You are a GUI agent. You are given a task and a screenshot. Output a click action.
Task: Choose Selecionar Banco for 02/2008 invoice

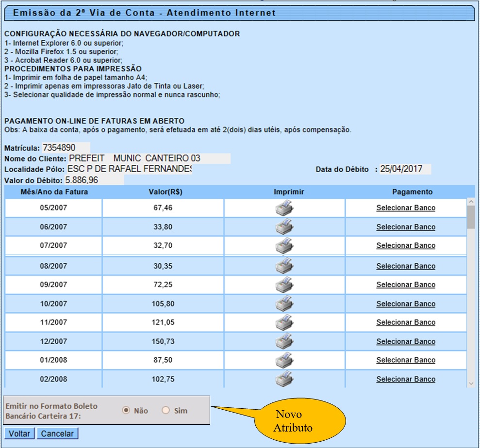click(x=406, y=379)
